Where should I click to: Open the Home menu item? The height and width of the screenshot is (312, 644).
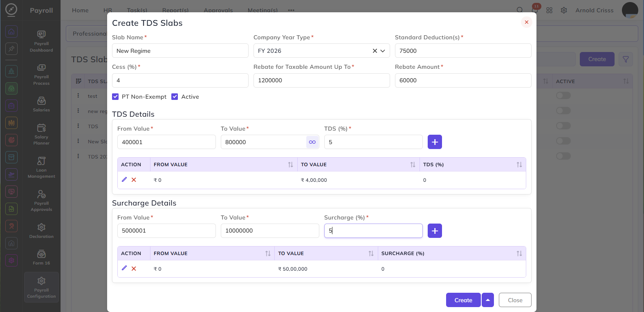click(x=80, y=10)
